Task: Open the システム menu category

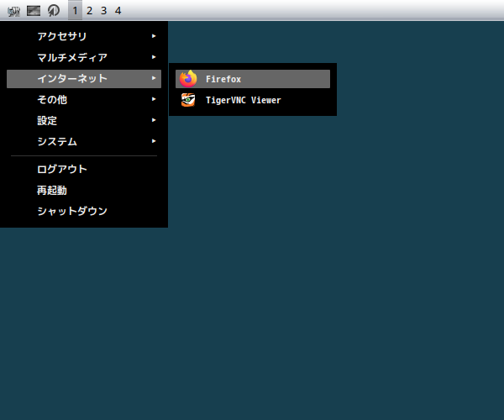Action: tap(84, 142)
